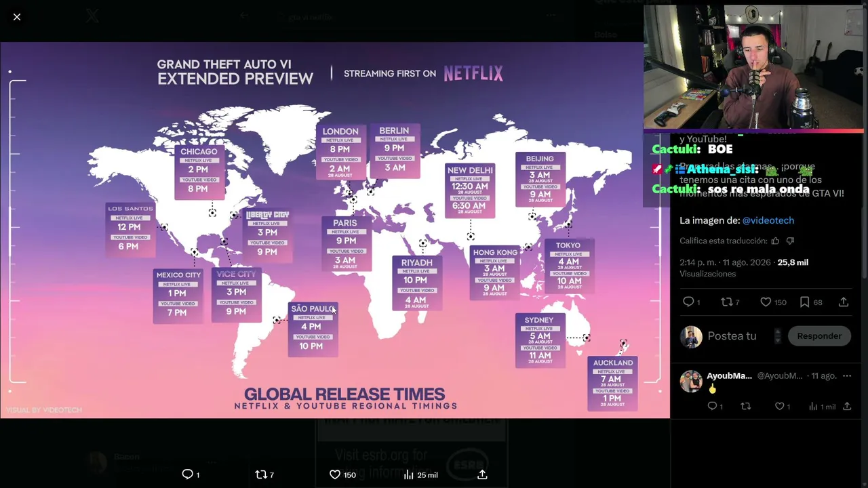Bookmark the post with 68 saves
The height and width of the screenshot is (488, 868).
804,302
